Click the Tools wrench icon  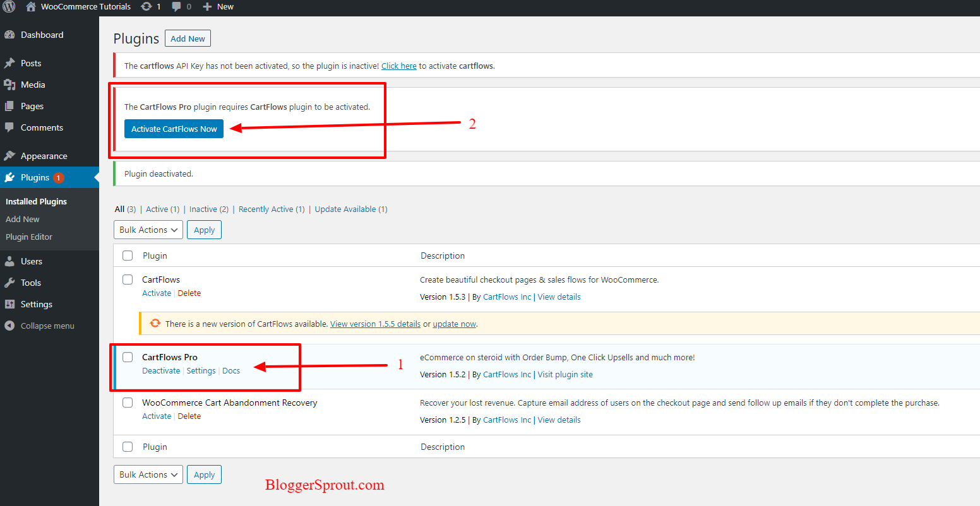(9, 283)
